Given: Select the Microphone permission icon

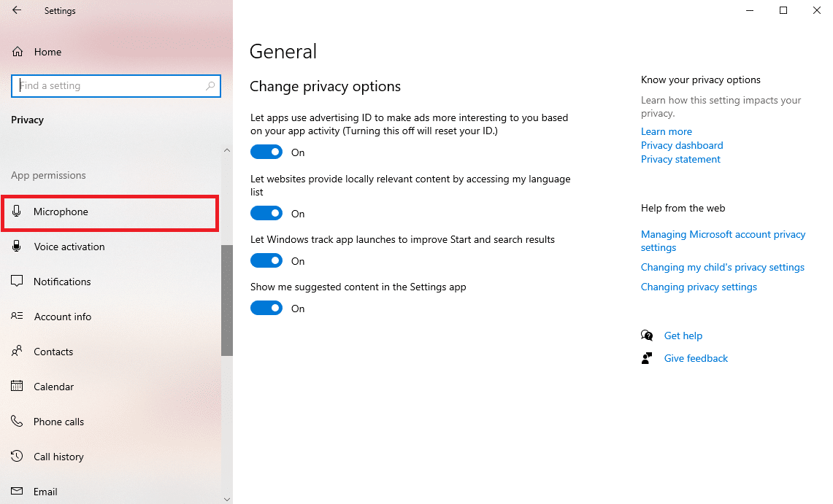Looking at the screenshot, I should 16,212.
